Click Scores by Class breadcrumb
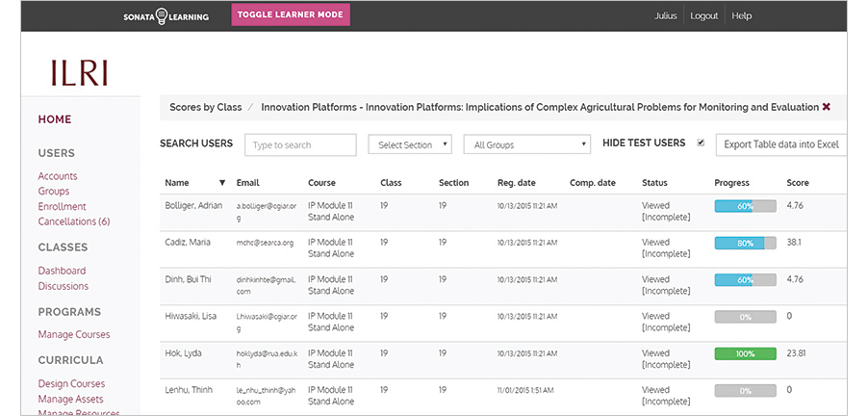This screenshot has width=868, height=416. [x=205, y=108]
